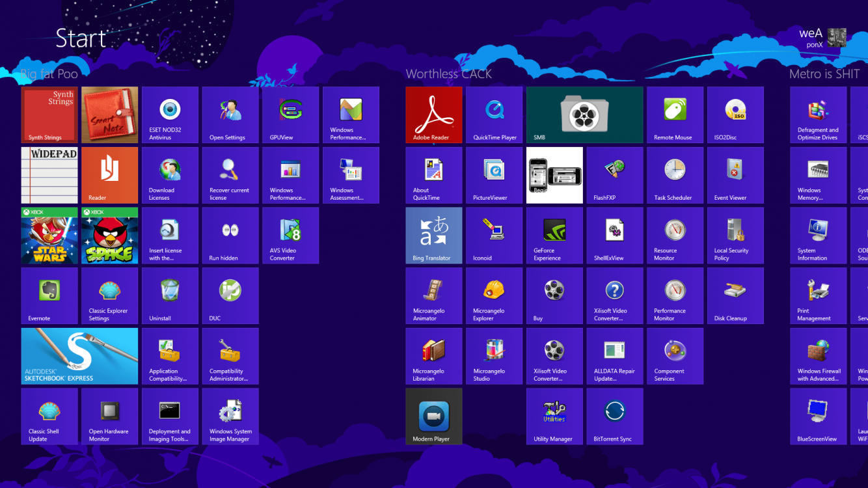The height and width of the screenshot is (488, 868).
Task: Open QuickTime Player tile
Action: click(494, 115)
